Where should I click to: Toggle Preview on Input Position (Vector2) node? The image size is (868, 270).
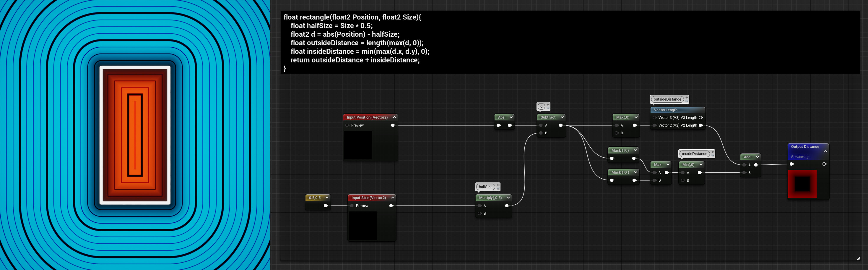coord(347,125)
